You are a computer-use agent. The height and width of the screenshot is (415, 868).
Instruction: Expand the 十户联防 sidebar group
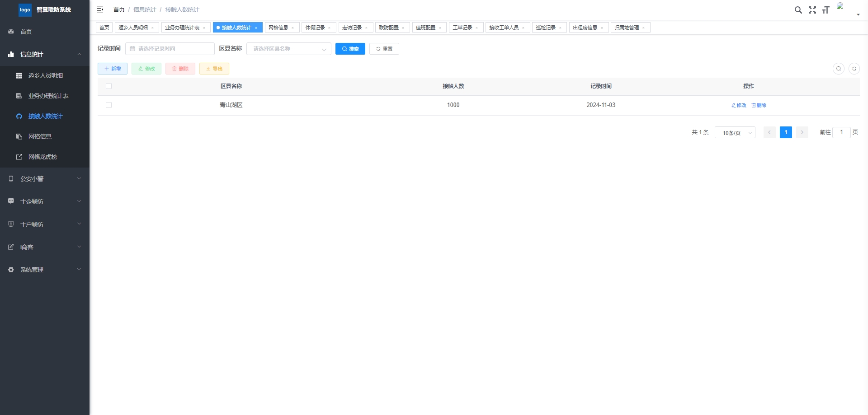[x=45, y=224]
